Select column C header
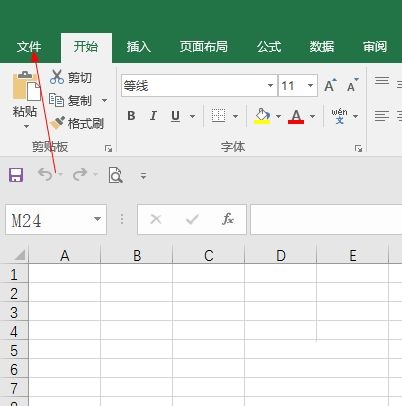Image resolution: width=402 pixels, height=406 pixels. (x=209, y=256)
